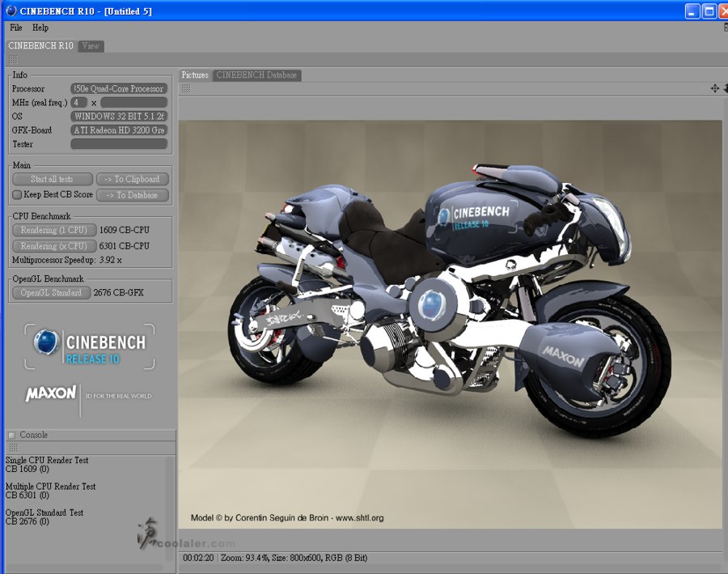The image size is (728, 574).
Task: Click the grip icon under the Pictures tab
Action: [x=186, y=88]
